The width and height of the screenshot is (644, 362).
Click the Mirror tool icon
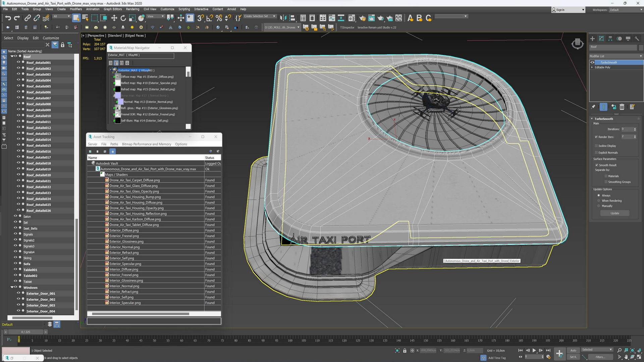[283, 18]
